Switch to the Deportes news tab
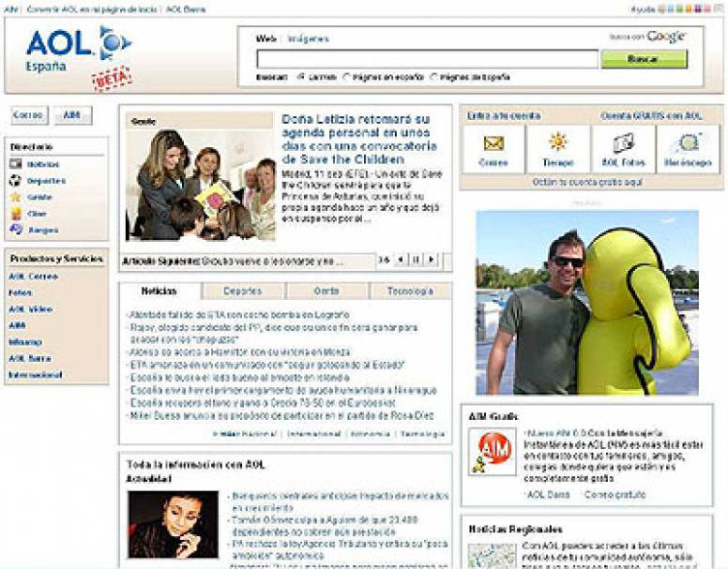The width and height of the screenshot is (728, 569). coord(243,292)
